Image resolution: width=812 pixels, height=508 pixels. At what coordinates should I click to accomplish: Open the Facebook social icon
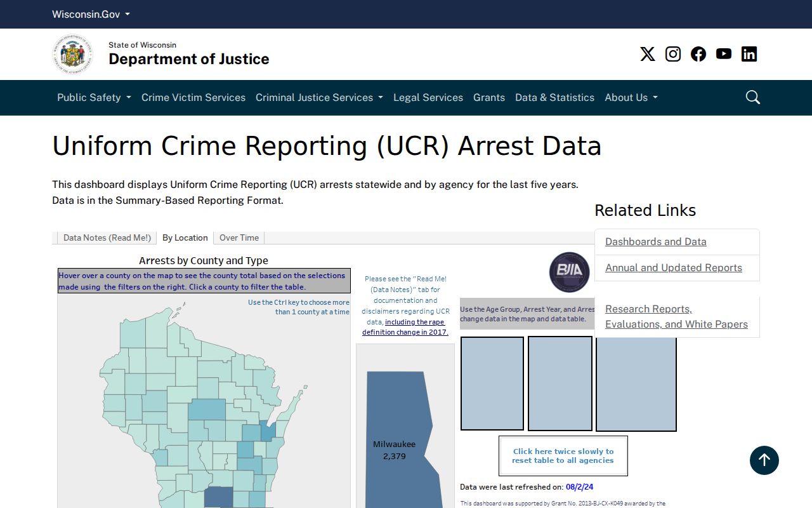pos(698,54)
